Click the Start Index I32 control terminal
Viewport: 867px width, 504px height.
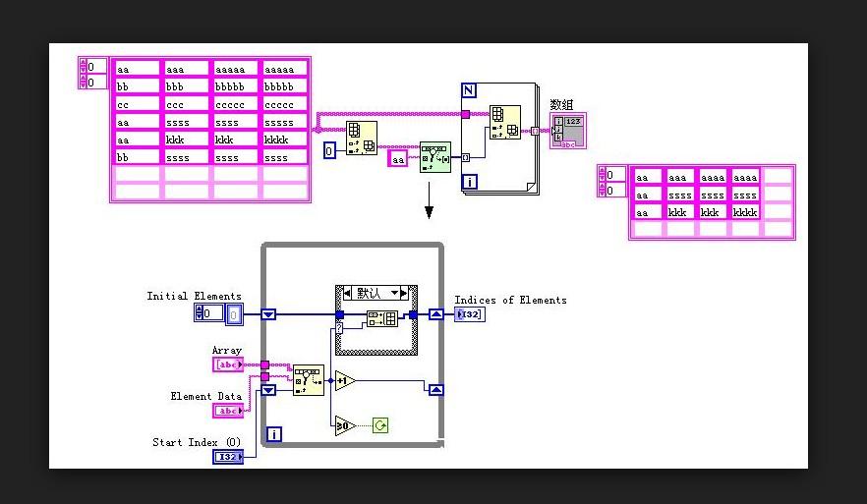pos(227,457)
